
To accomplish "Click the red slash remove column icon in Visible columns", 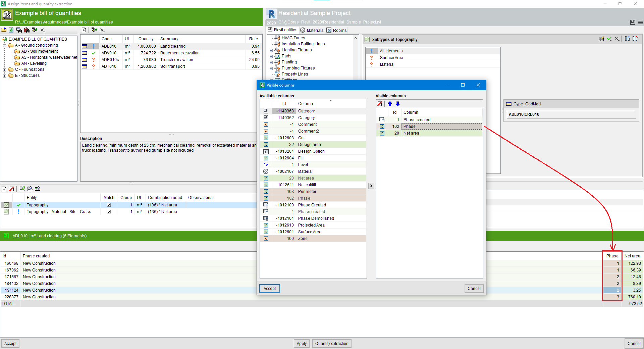I will pos(380,104).
